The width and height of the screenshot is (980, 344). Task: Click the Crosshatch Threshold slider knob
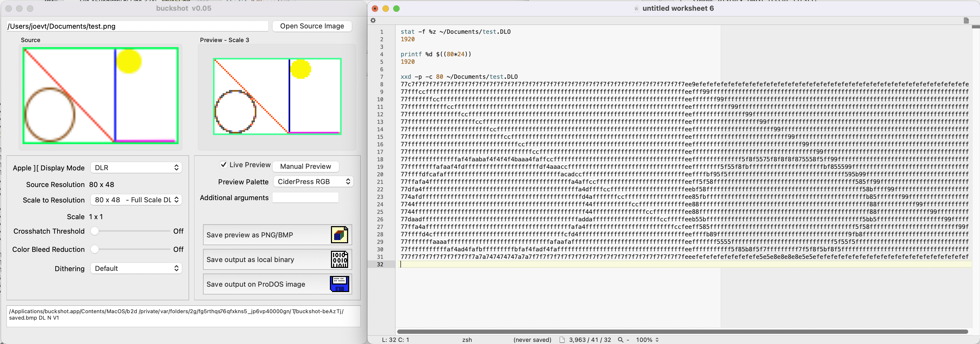point(95,231)
